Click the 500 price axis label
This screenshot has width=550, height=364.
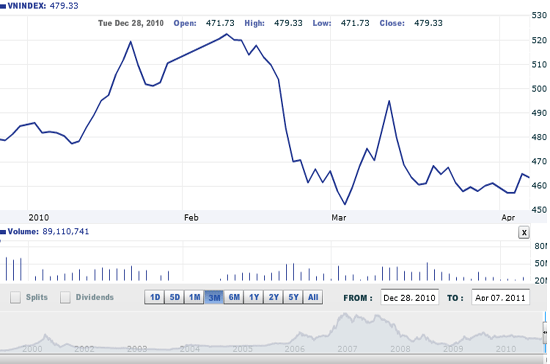539,89
